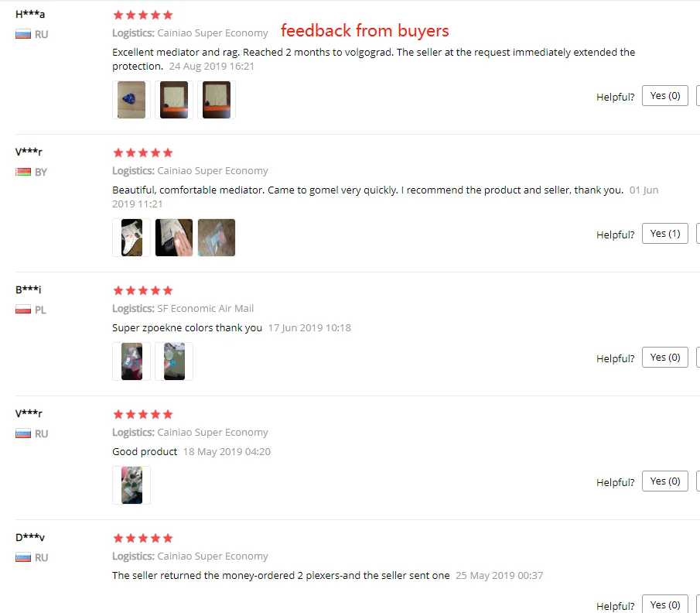View second photo in B***i's review
The image size is (700, 613).
(174, 361)
